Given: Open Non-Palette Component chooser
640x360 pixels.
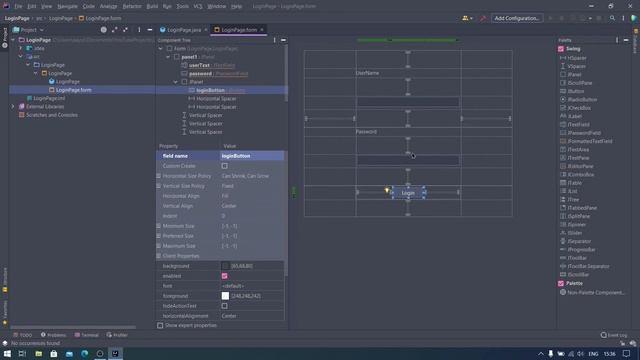Looking at the screenshot, I should pos(592,292).
